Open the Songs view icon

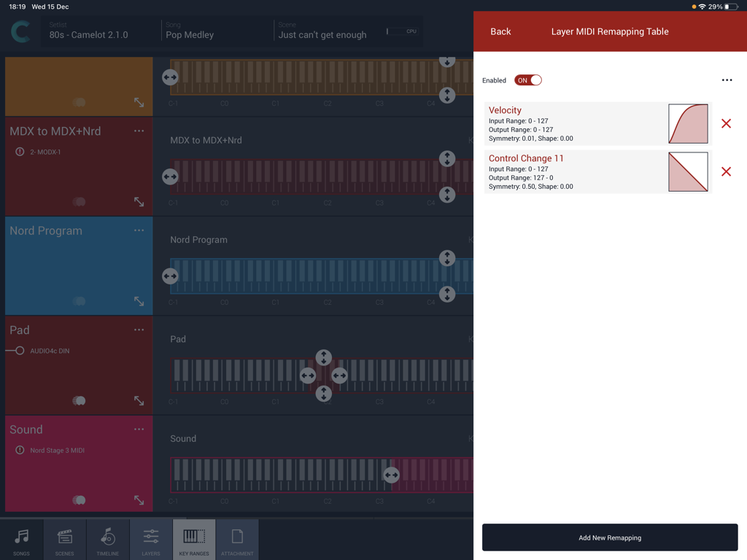coord(21,538)
